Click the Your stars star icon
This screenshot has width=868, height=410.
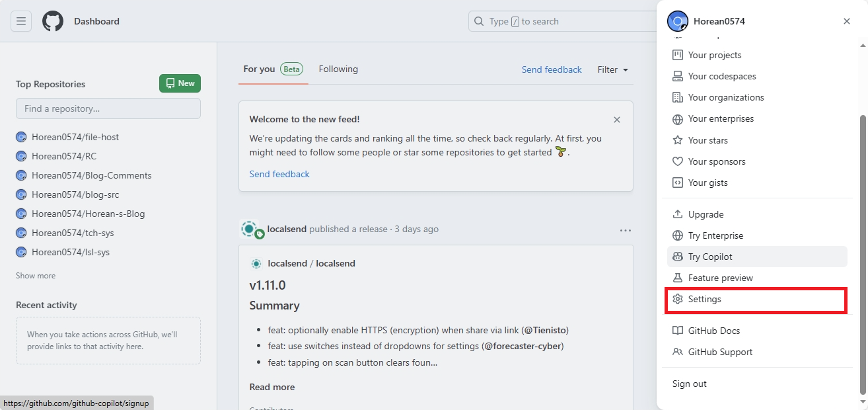click(x=677, y=140)
